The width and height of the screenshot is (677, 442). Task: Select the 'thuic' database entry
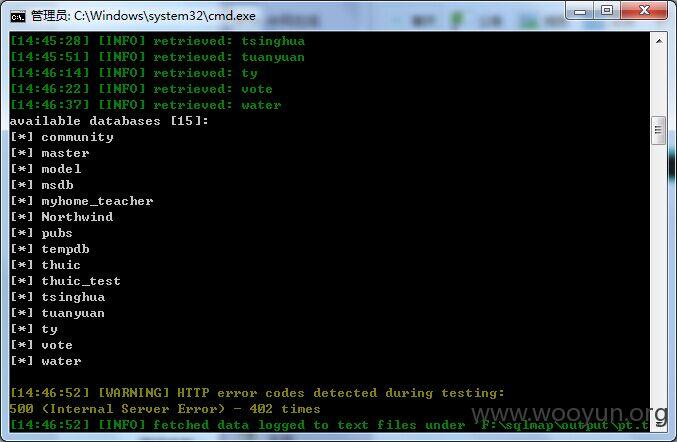point(46,265)
